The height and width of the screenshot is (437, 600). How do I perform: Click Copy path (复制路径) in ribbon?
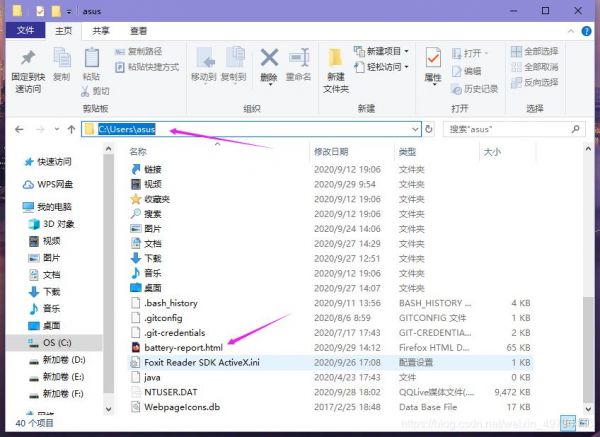pyautogui.click(x=139, y=51)
